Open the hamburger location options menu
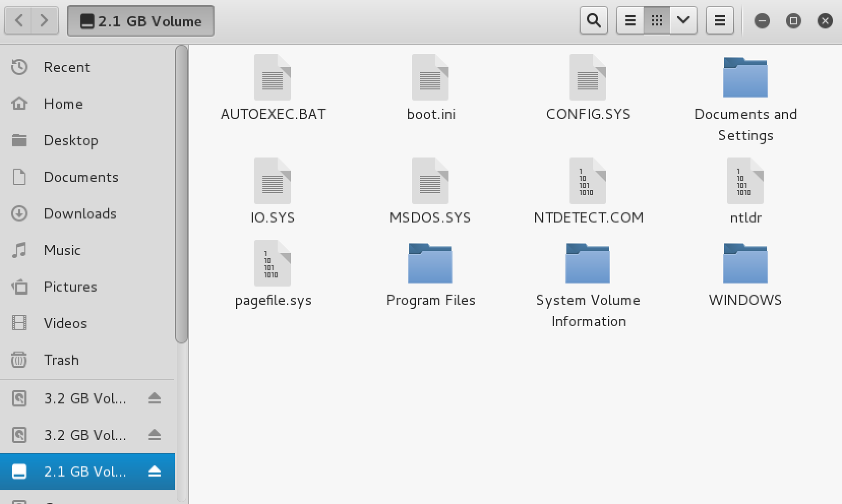 (x=720, y=21)
